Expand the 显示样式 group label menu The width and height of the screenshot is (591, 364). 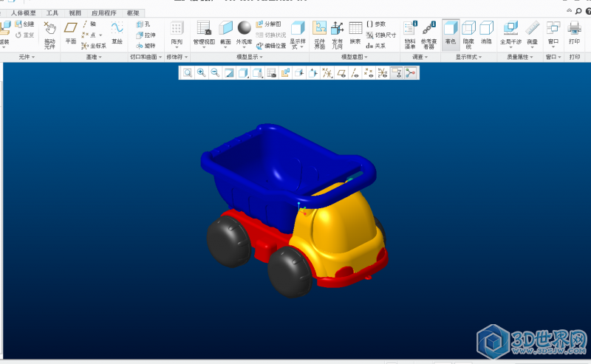tap(468, 57)
